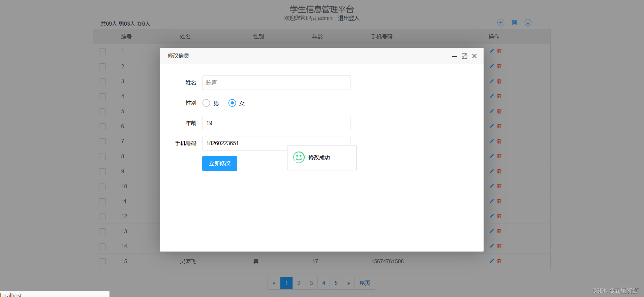644x297 pixels.
Task: Click phone number 15674761508 cell
Action: click(388, 261)
